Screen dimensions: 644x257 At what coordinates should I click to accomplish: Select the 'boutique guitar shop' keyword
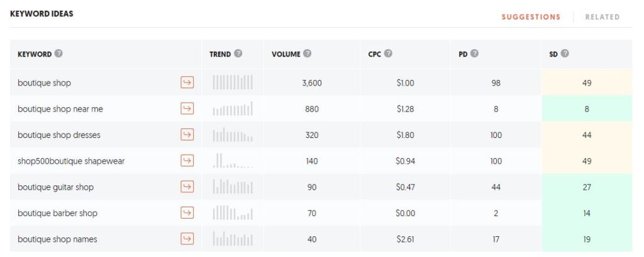55,187
